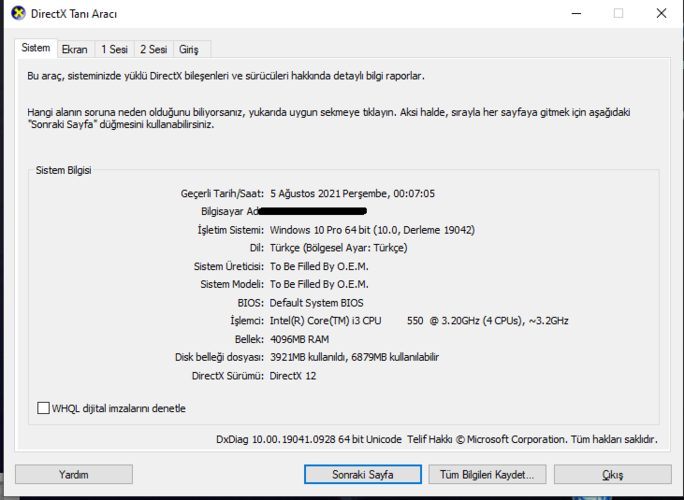The height and width of the screenshot is (500, 684).
Task: Select the Sistem tab
Action: point(36,48)
